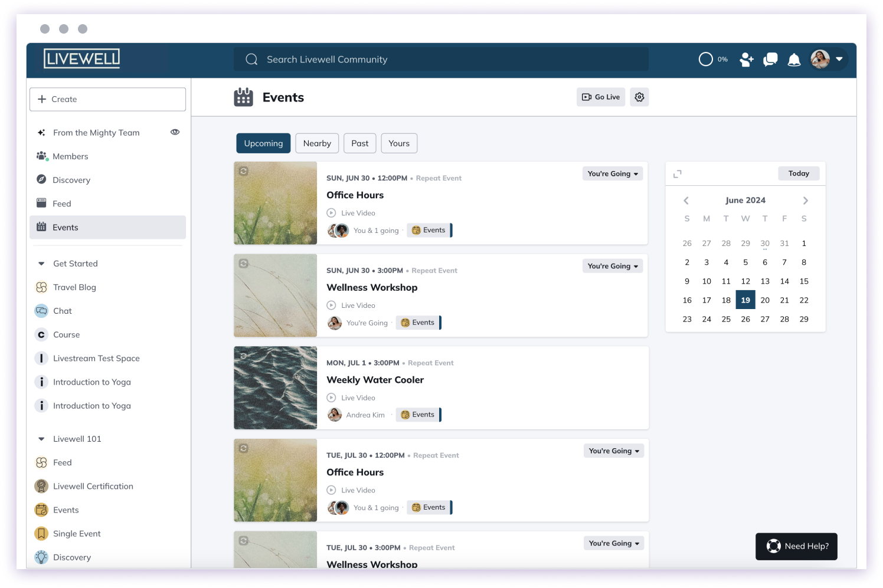Select Discovery in the sidebar

71,180
